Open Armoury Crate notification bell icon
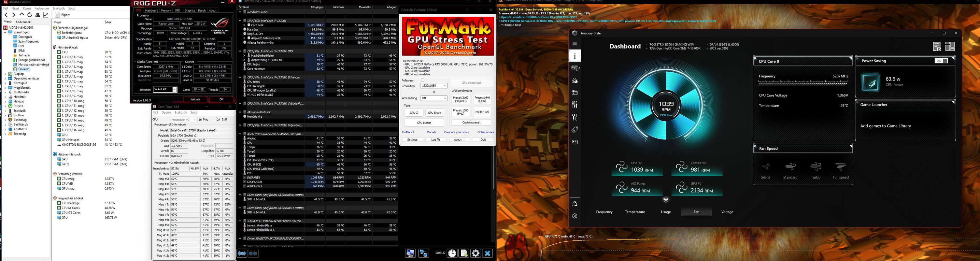Image resolution: width=980 pixels, height=261 pixels. point(575,204)
